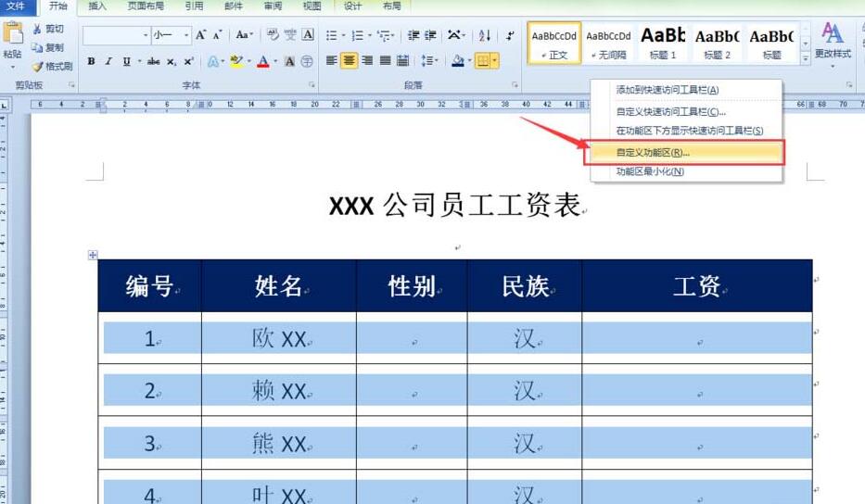Image resolution: width=865 pixels, height=504 pixels.
Task: Switch to the 引用 tab
Action: point(194,6)
